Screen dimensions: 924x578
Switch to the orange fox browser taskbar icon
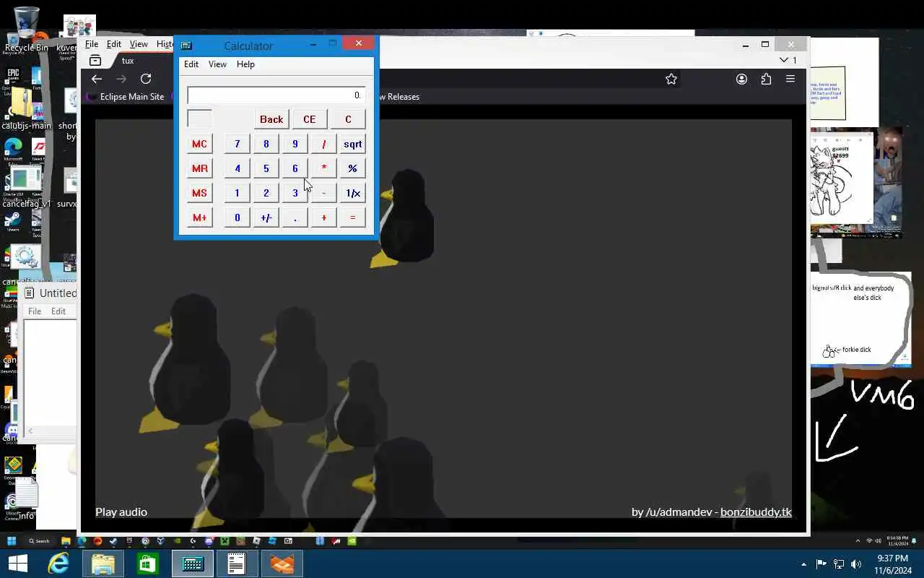282,564
